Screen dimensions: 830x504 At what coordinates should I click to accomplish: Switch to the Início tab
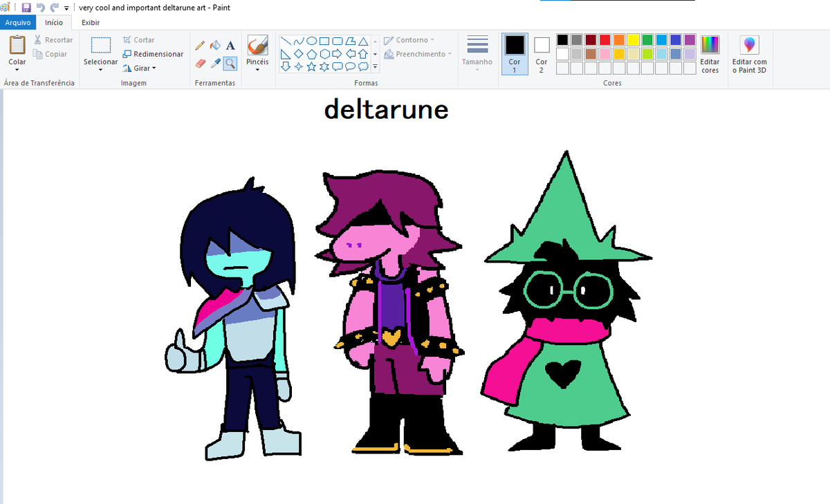point(54,23)
